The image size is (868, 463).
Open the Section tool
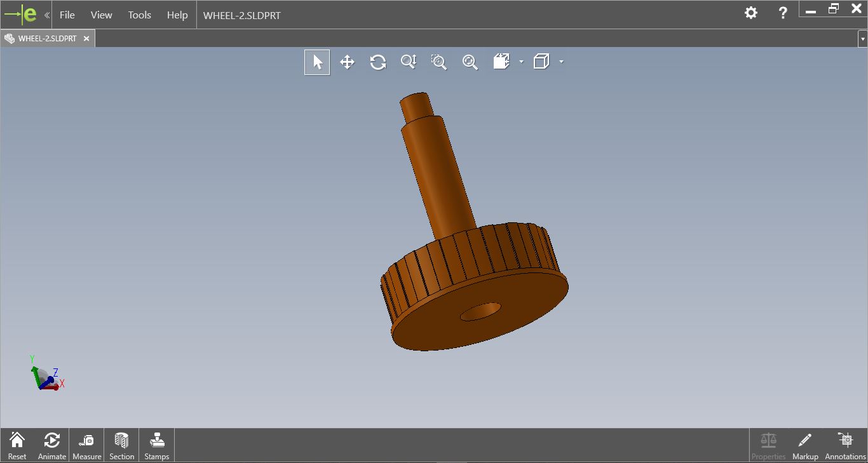pyautogui.click(x=121, y=445)
